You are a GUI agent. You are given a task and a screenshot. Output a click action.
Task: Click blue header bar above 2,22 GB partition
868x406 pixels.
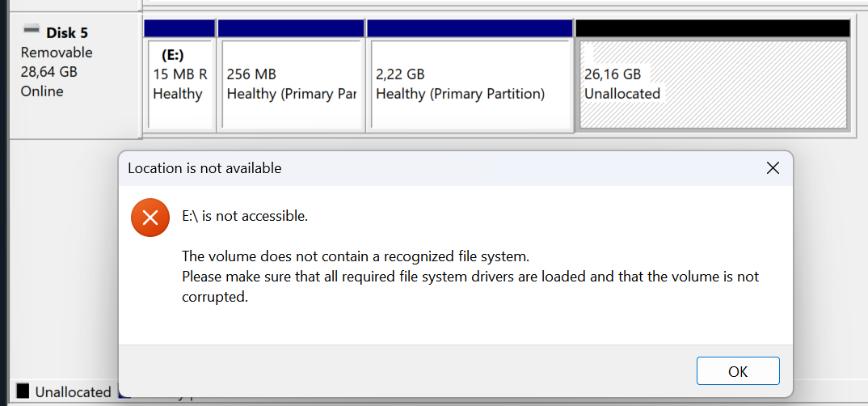tap(470, 28)
